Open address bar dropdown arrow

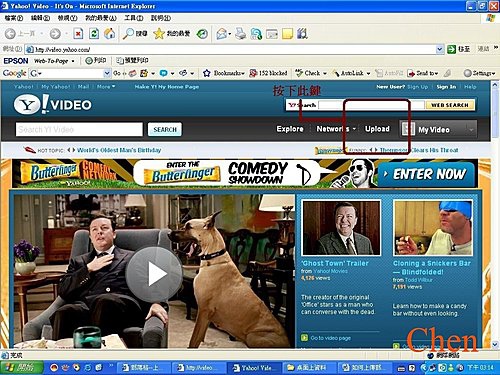(440, 49)
